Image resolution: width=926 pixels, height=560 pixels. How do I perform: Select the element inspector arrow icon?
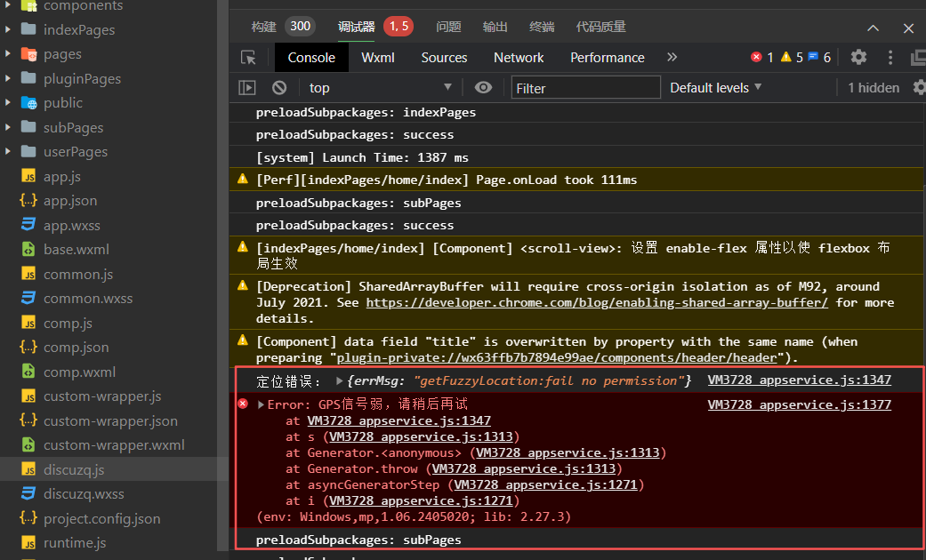pos(248,58)
